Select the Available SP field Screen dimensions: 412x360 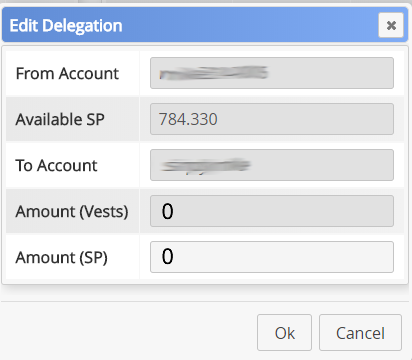tap(272, 119)
